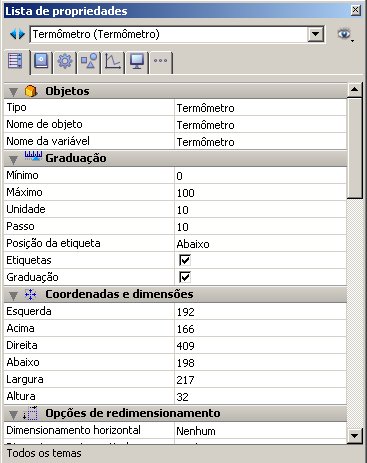Click the Máximo value 100
This screenshot has height=463, width=367.
[x=186, y=193]
